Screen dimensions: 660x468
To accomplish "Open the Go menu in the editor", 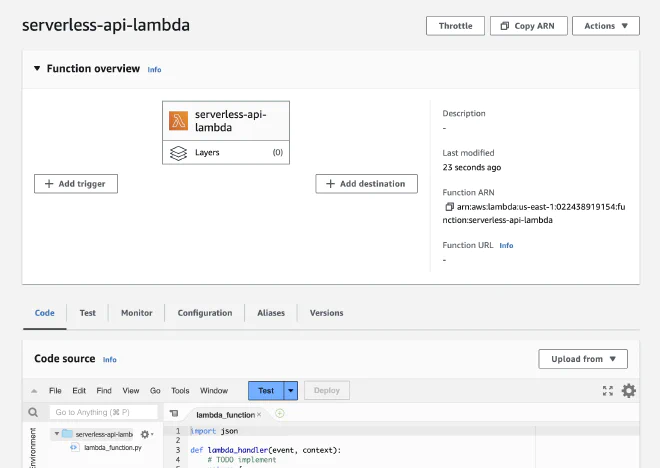I will click(x=155, y=391).
